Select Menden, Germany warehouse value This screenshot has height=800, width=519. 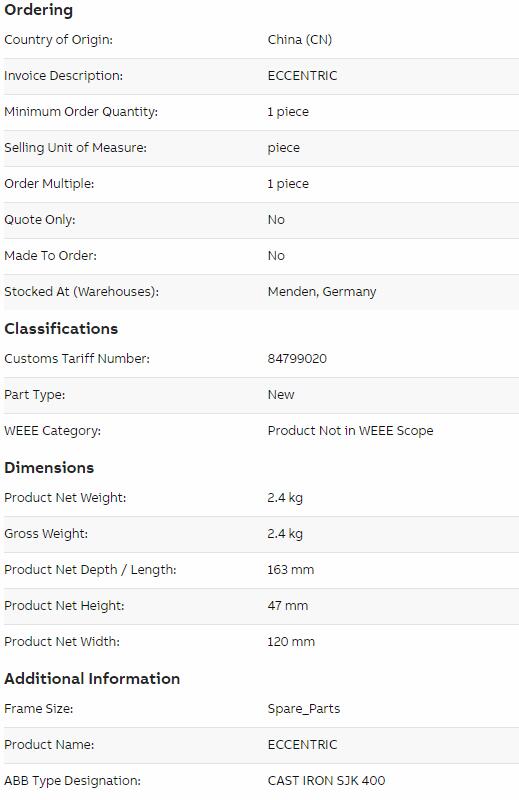point(322,292)
